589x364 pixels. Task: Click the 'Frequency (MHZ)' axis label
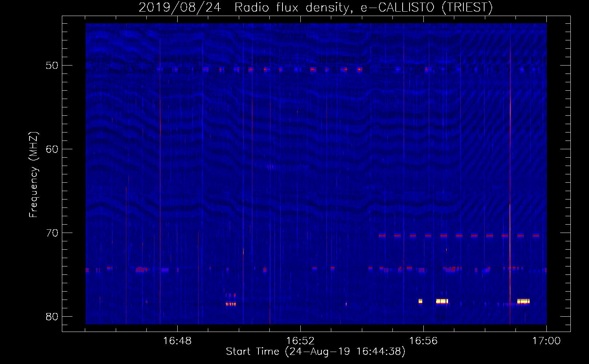tap(33, 175)
